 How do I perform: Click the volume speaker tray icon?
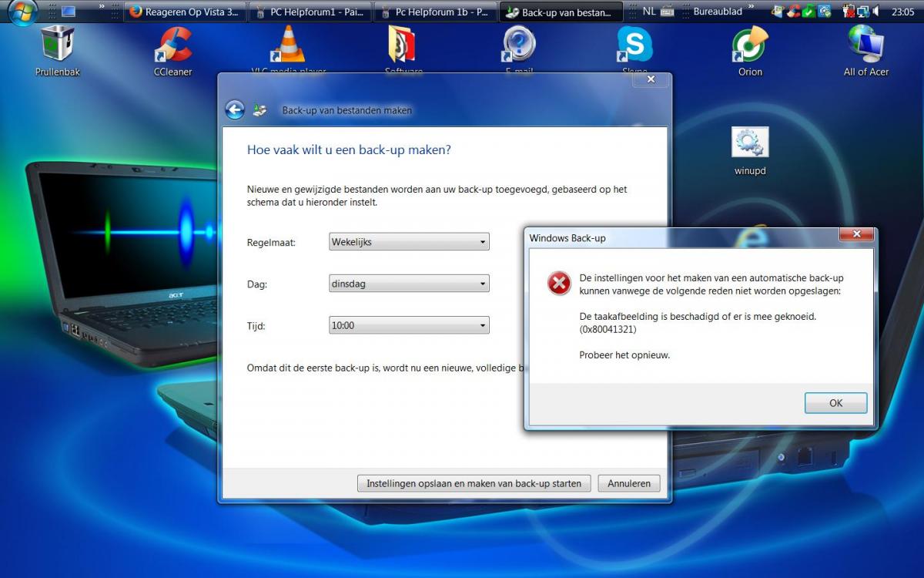[875, 12]
